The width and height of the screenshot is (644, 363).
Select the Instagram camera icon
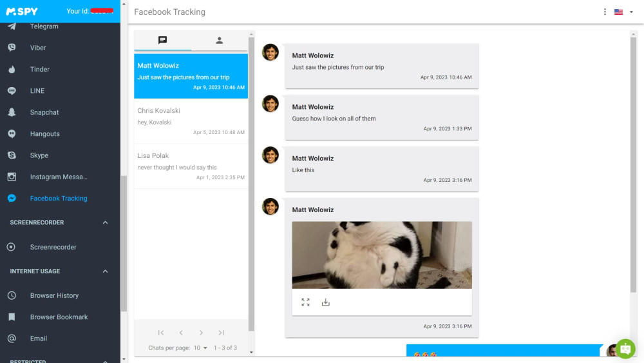[12, 177]
